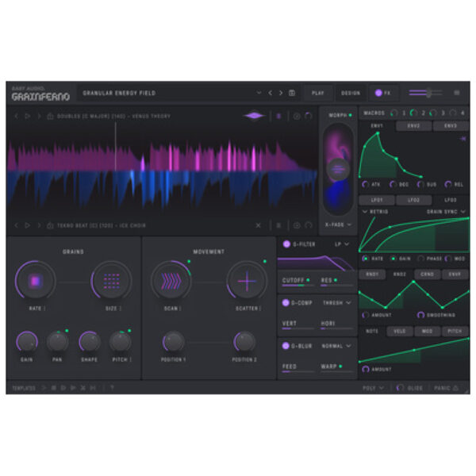The height and width of the screenshot is (476, 476).
Task: Click the LFO Rate knob
Action: tap(365, 259)
